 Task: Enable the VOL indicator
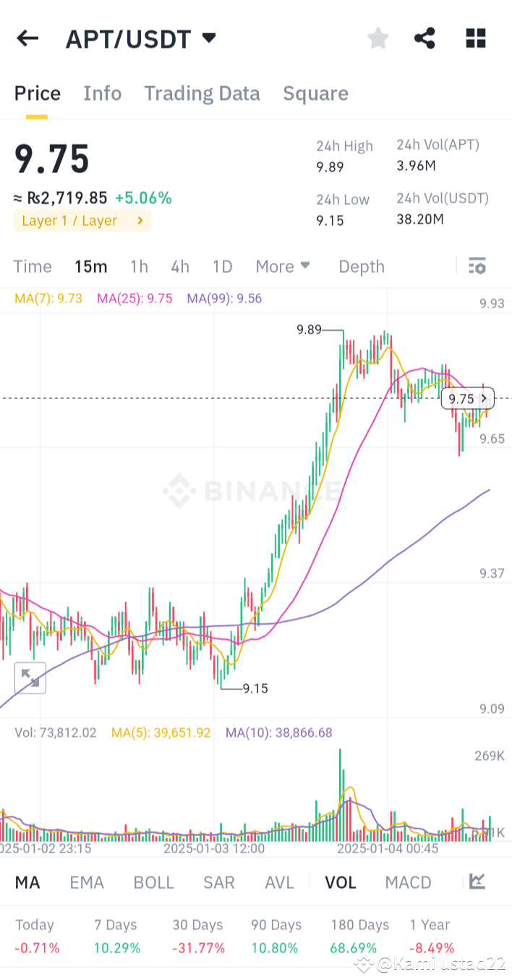click(340, 882)
